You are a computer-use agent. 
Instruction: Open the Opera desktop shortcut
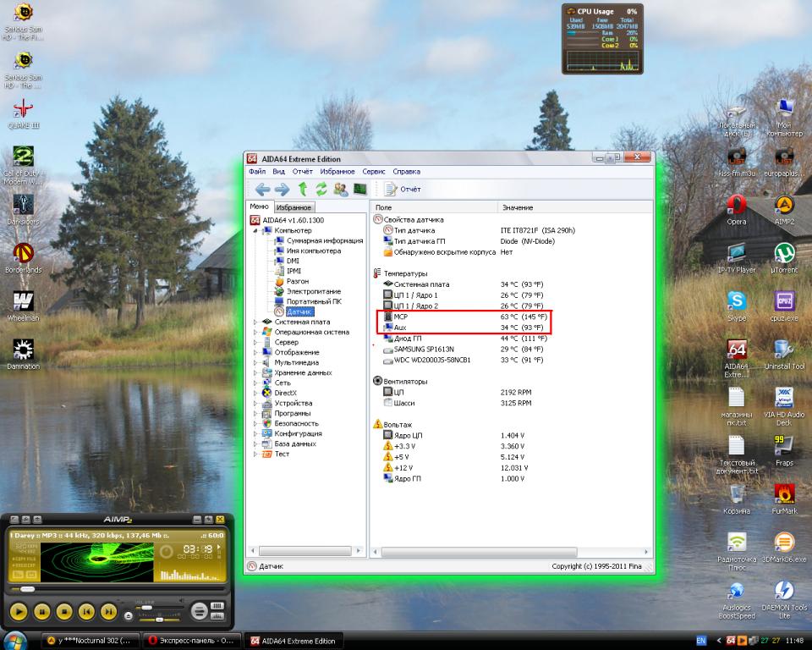click(x=737, y=211)
